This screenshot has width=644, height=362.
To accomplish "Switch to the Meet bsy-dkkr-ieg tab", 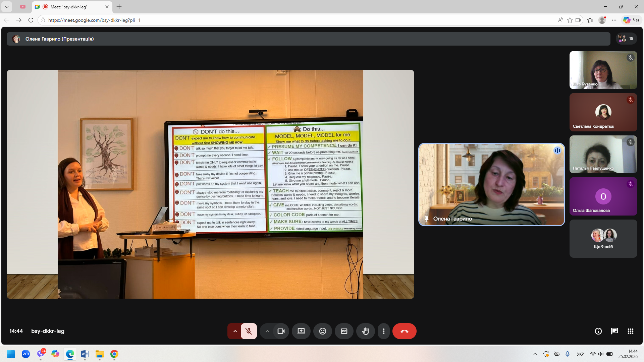I will click(69, 7).
